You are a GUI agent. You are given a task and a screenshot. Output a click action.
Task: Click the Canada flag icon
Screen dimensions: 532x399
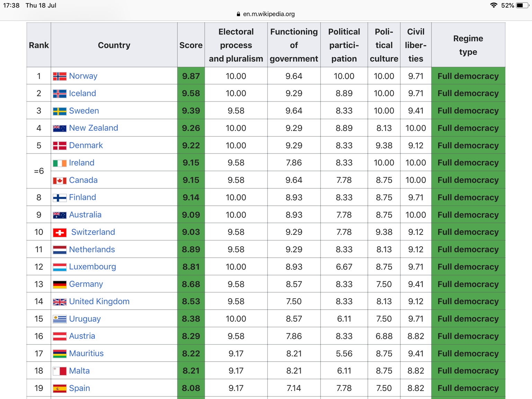(60, 180)
